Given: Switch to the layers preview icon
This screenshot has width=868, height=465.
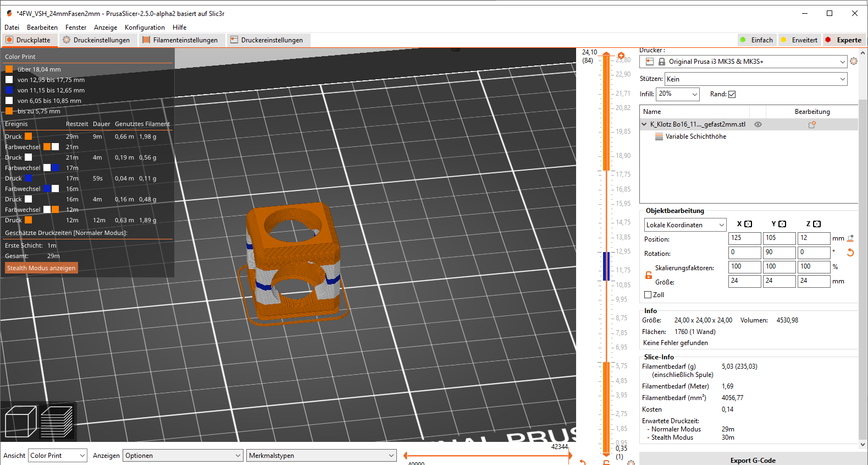Looking at the screenshot, I should click(57, 422).
